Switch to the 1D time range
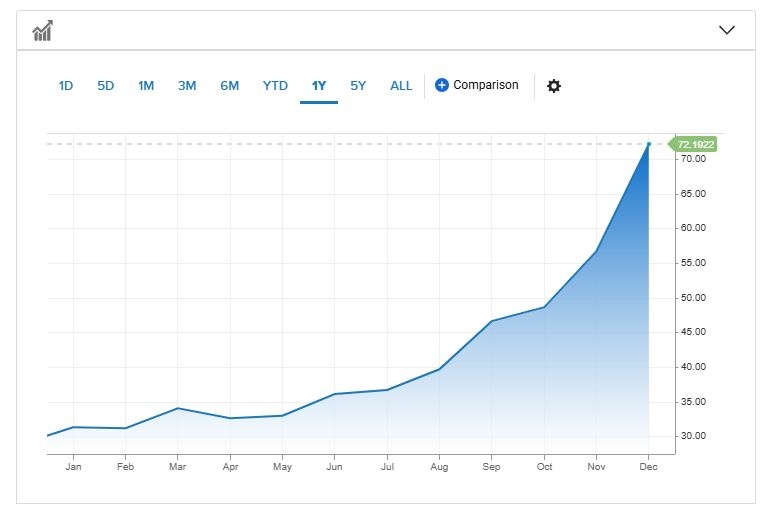Image resolution: width=762 pixels, height=507 pixels. (x=66, y=86)
